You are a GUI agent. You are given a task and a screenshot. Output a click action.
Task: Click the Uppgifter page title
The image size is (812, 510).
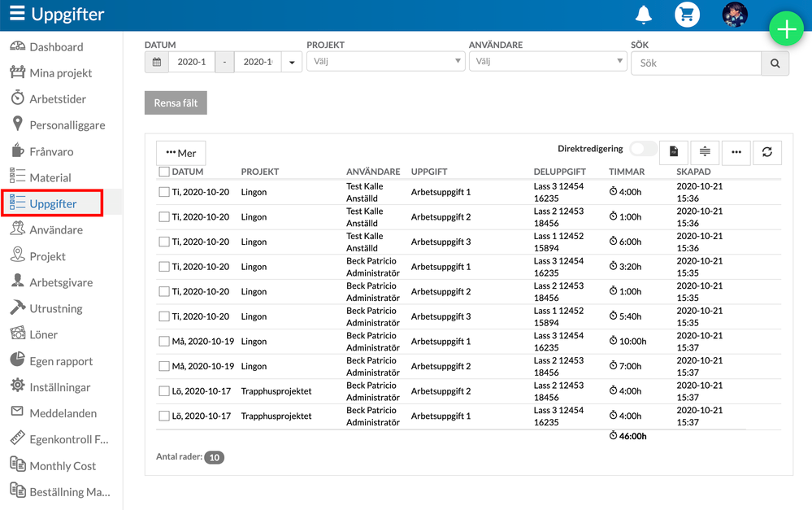pos(67,14)
